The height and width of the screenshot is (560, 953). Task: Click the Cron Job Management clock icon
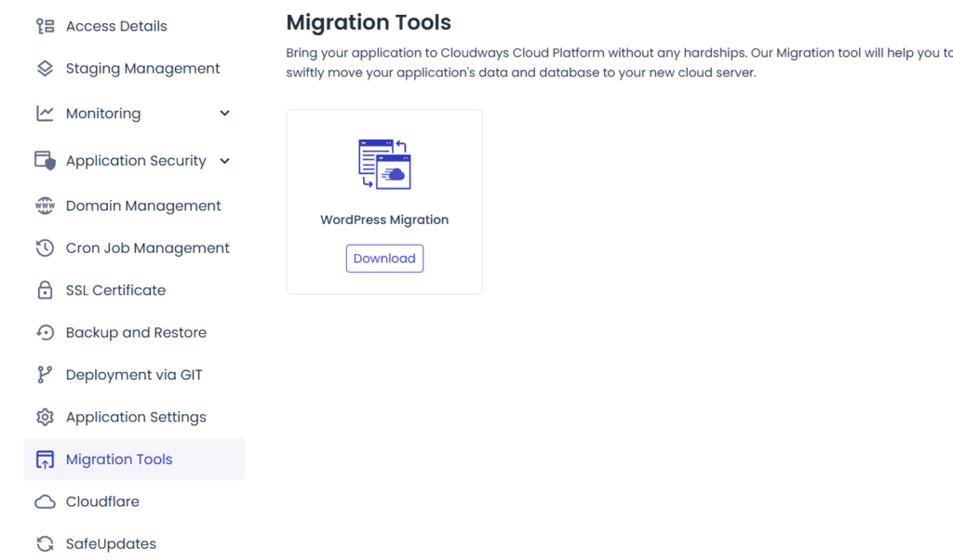click(x=45, y=247)
